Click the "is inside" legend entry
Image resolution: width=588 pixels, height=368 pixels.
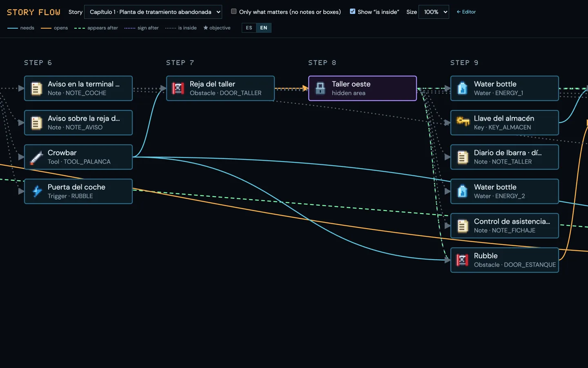click(181, 28)
